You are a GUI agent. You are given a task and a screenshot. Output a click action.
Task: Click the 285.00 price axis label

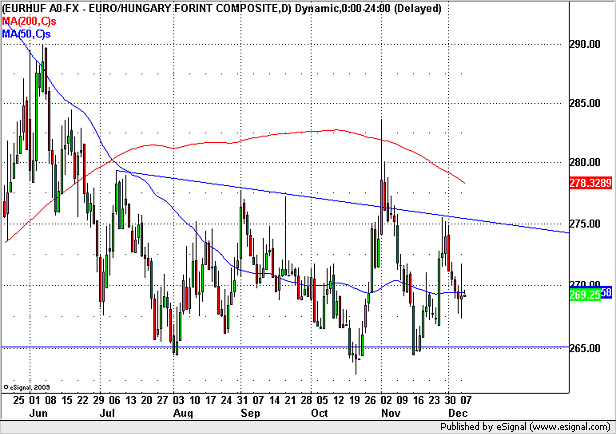pos(585,103)
